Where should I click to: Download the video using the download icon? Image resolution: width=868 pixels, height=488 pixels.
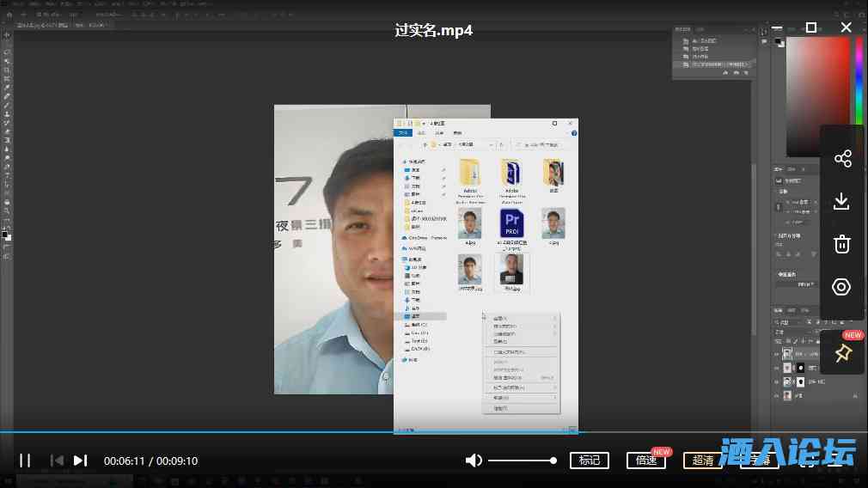pyautogui.click(x=842, y=201)
